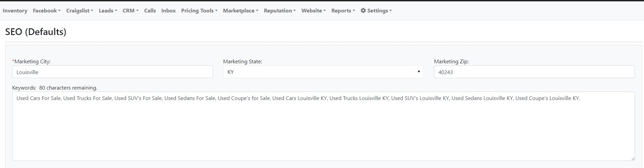Click the Settings gear icon

tap(363, 10)
